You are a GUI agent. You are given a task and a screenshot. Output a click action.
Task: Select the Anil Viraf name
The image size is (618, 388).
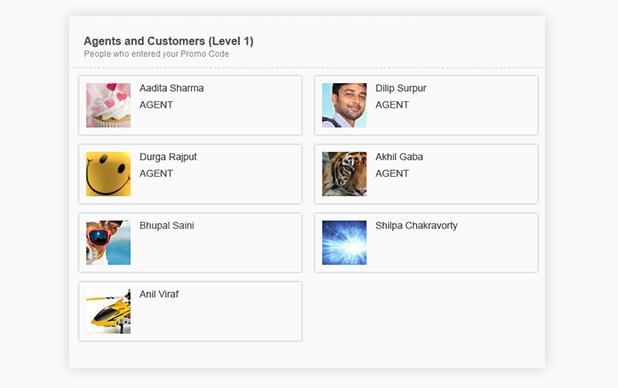coord(159,294)
